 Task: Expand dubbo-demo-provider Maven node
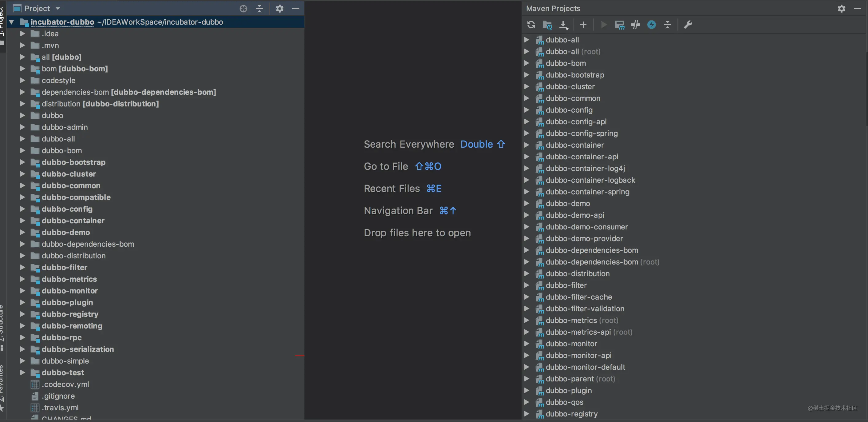coord(527,238)
